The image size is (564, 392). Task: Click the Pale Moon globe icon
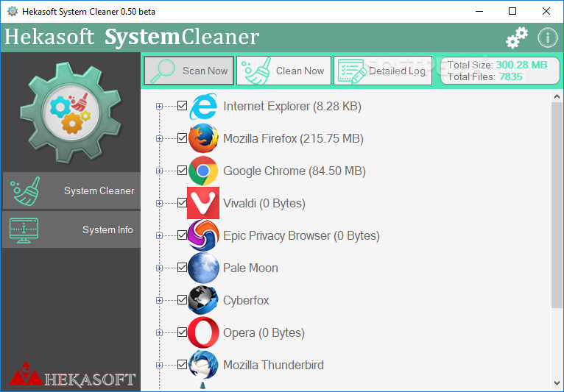click(x=203, y=268)
